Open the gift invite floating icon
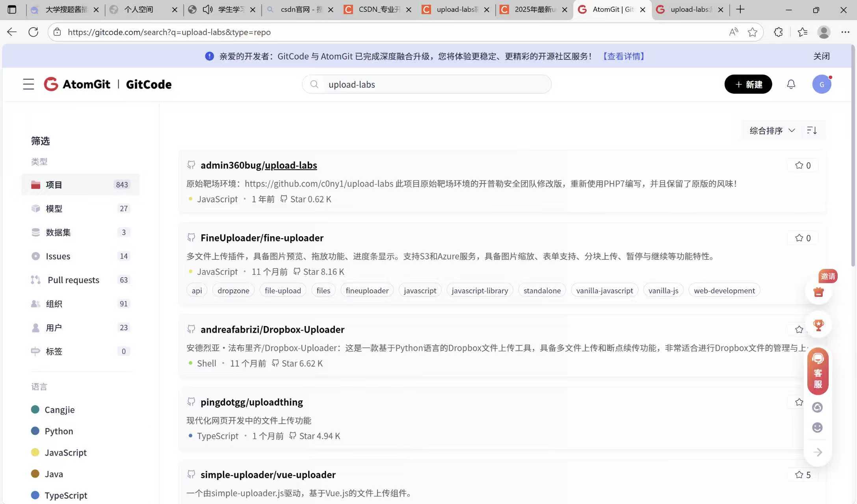This screenshot has height=504, width=857. click(818, 292)
